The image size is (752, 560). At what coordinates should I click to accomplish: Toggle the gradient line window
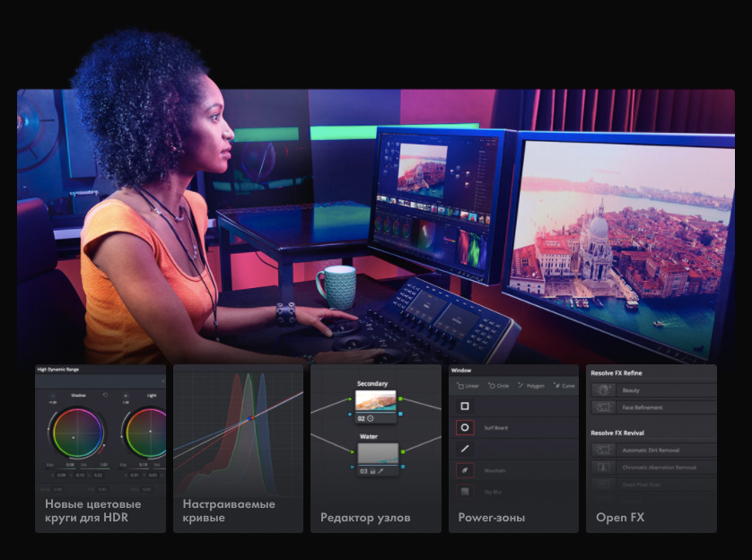click(465, 449)
